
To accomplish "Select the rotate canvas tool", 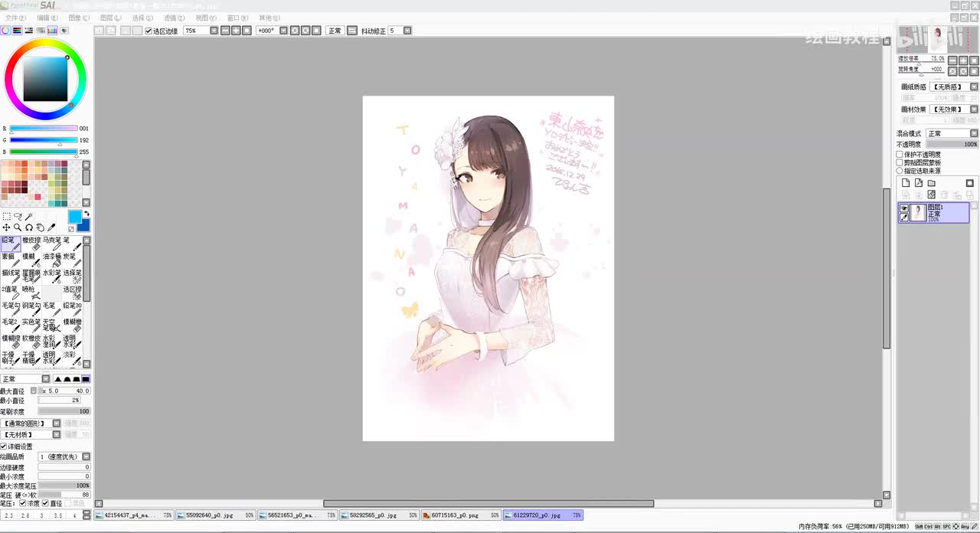I will click(29, 227).
